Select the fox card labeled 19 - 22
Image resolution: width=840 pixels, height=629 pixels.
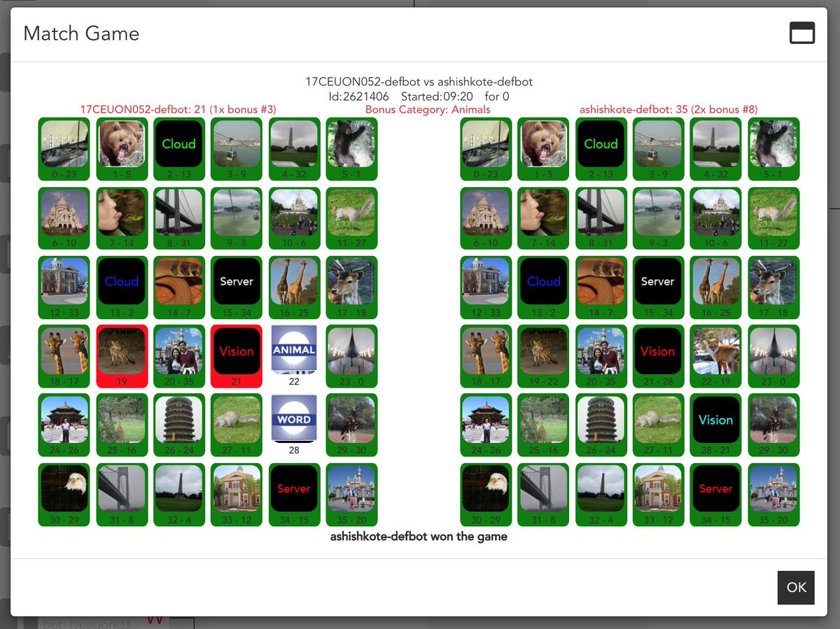pos(544,355)
